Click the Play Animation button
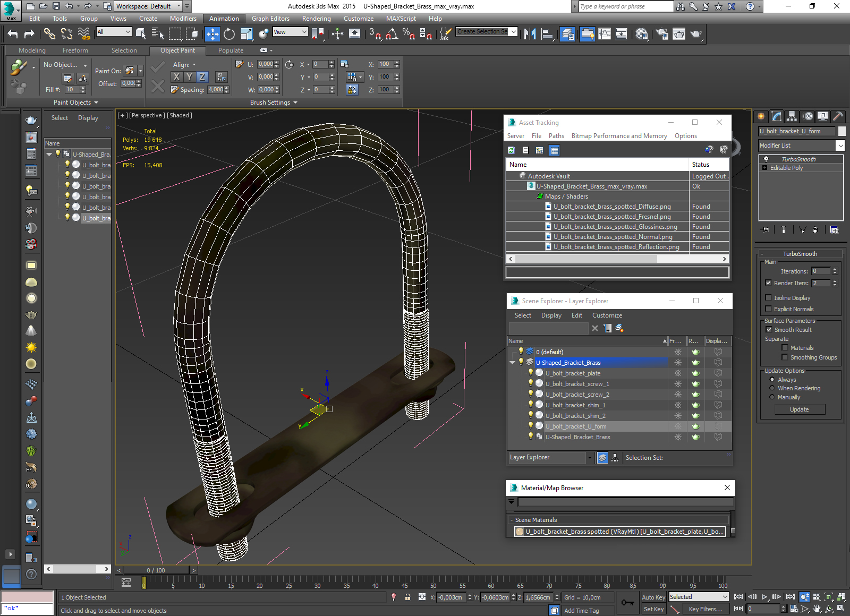850x616 pixels. point(764,597)
